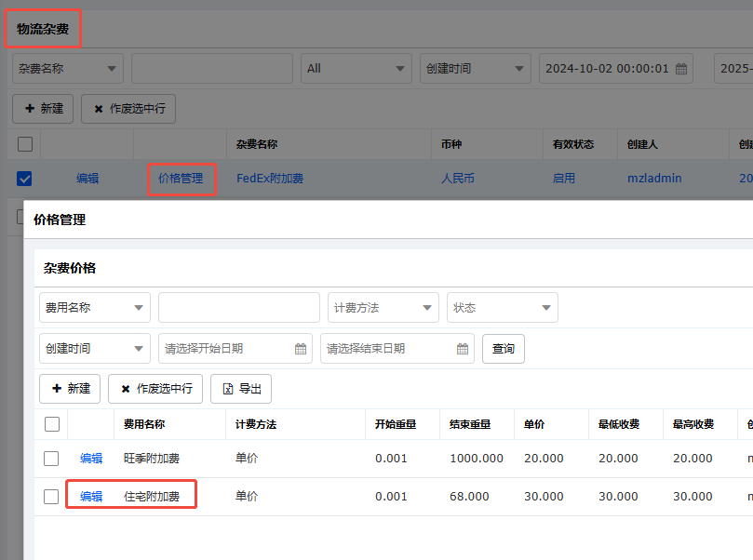
Task: Tick the 住宅附加费 row checkbox
Action: point(51,496)
